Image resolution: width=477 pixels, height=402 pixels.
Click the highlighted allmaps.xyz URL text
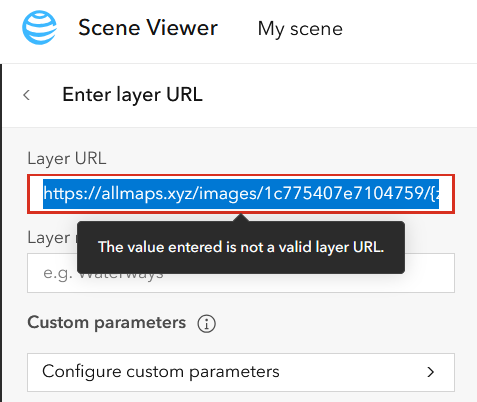point(241,194)
